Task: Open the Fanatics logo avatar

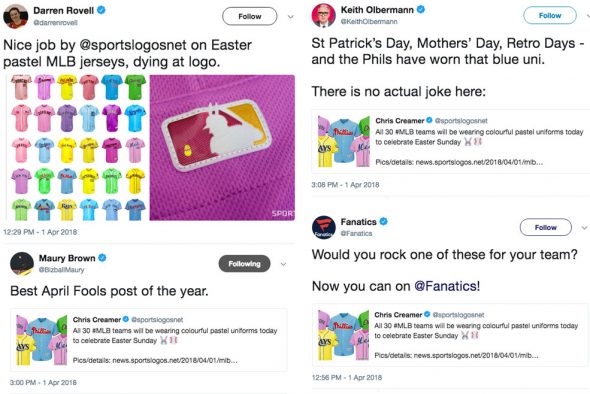Action: [x=324, y=227]
